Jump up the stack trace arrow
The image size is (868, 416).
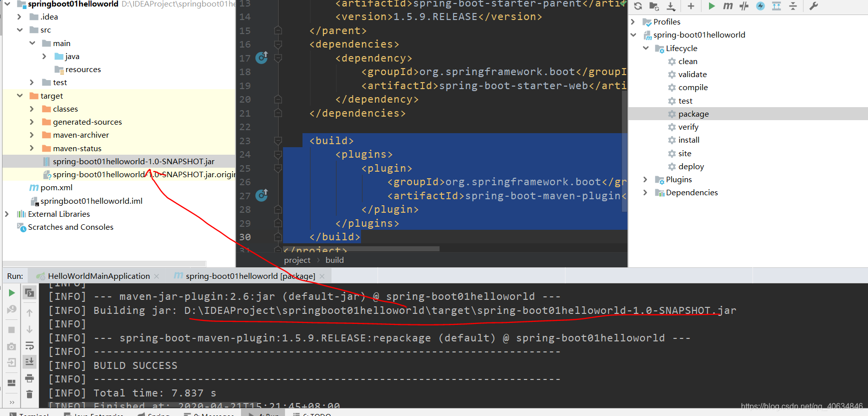pyautogui.click(x=29, y=313)
